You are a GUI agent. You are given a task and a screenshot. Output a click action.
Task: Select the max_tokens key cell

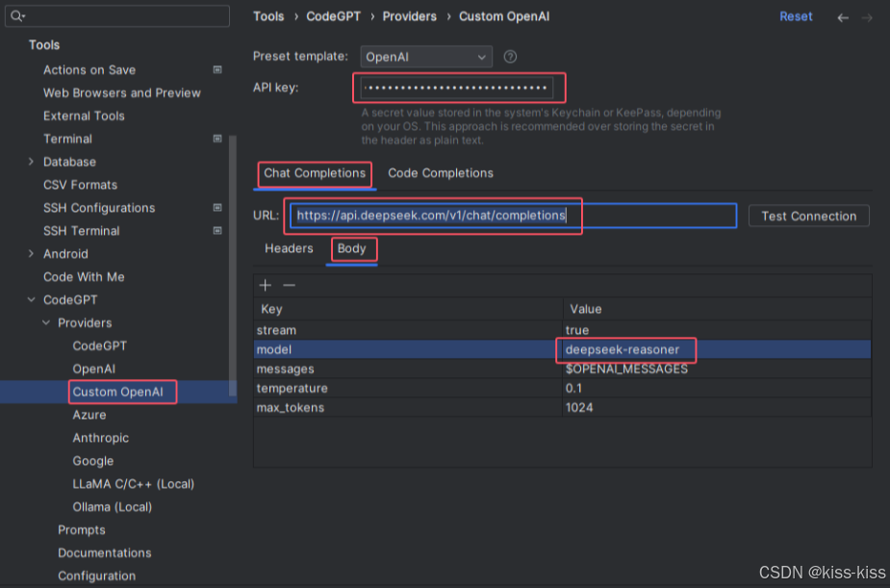[x=408, y=407]
